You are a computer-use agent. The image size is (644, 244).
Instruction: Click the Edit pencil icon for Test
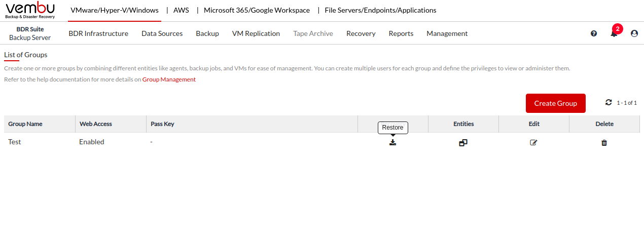tap(533, 143)
